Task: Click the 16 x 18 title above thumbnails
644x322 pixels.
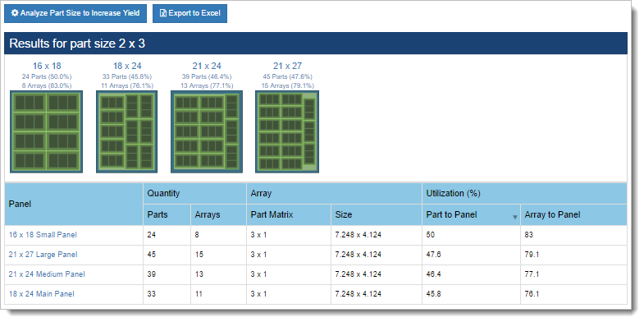Action: coord(47,66)
